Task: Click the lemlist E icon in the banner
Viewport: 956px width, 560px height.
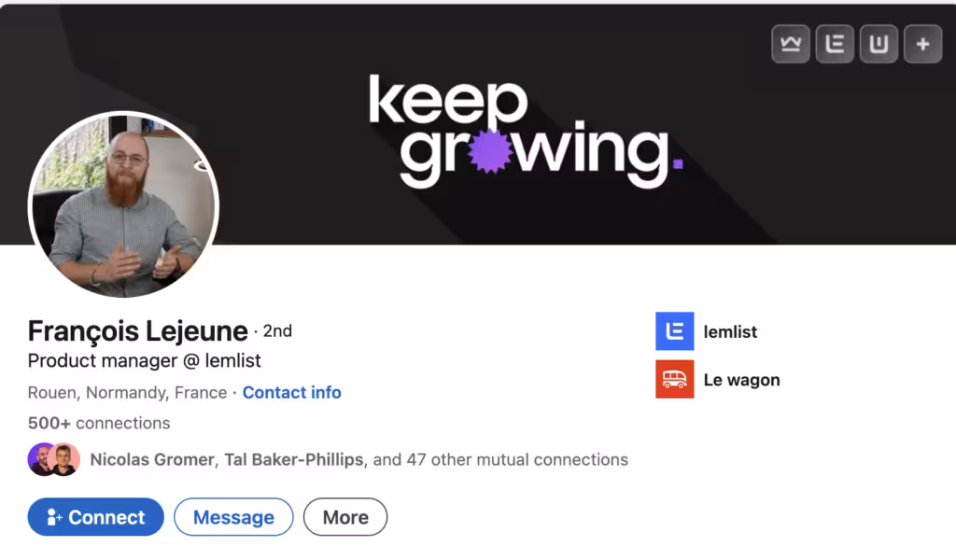Action: (x=835, y=44)
